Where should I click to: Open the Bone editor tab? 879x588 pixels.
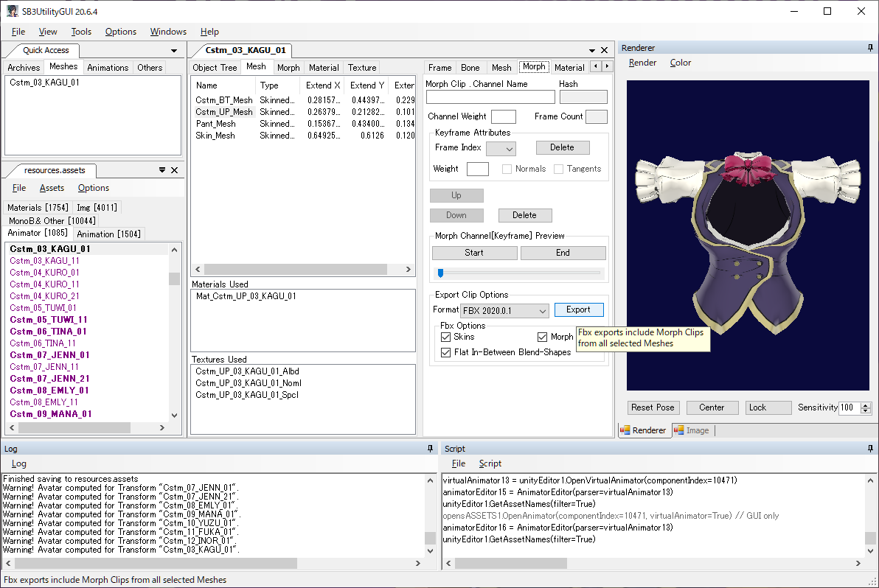point(470,67)
